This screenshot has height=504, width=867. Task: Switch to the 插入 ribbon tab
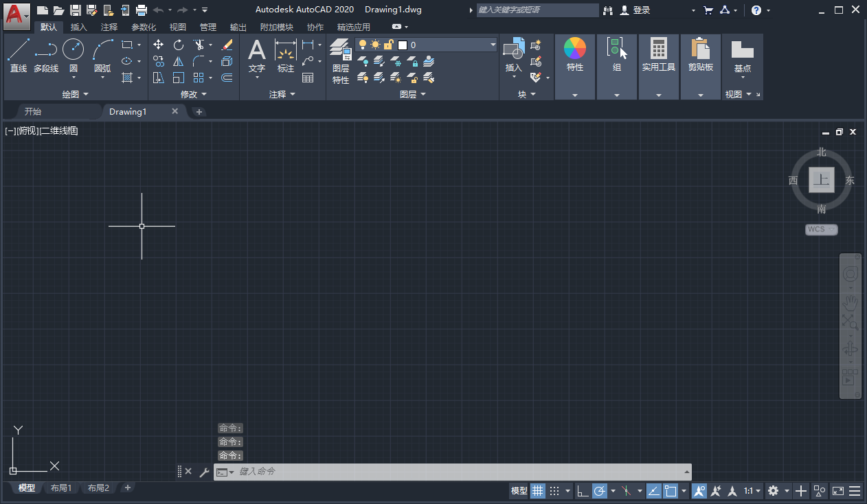(78, 27)
